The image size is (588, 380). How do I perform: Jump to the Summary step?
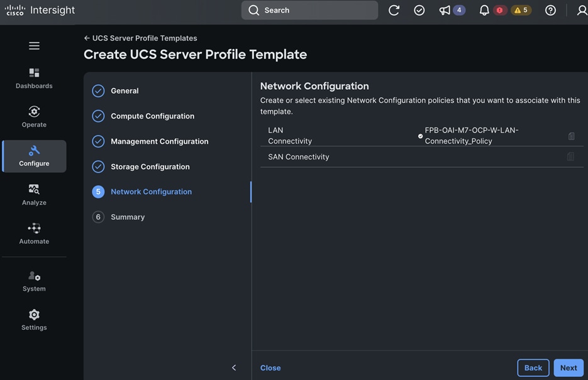pyautogui.click(x=128, y=217)
